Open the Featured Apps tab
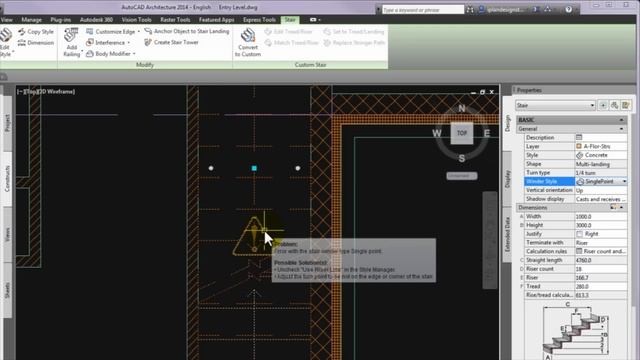 point(216,20)
